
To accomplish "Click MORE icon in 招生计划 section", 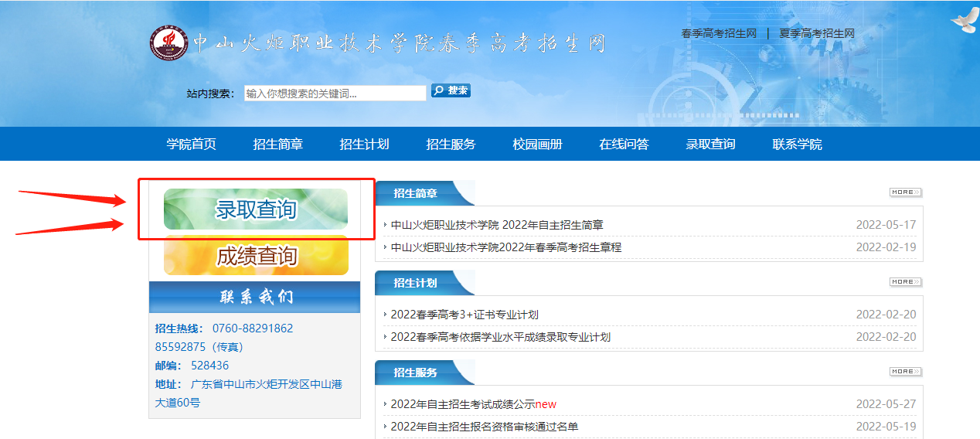I will pos(905,282).
